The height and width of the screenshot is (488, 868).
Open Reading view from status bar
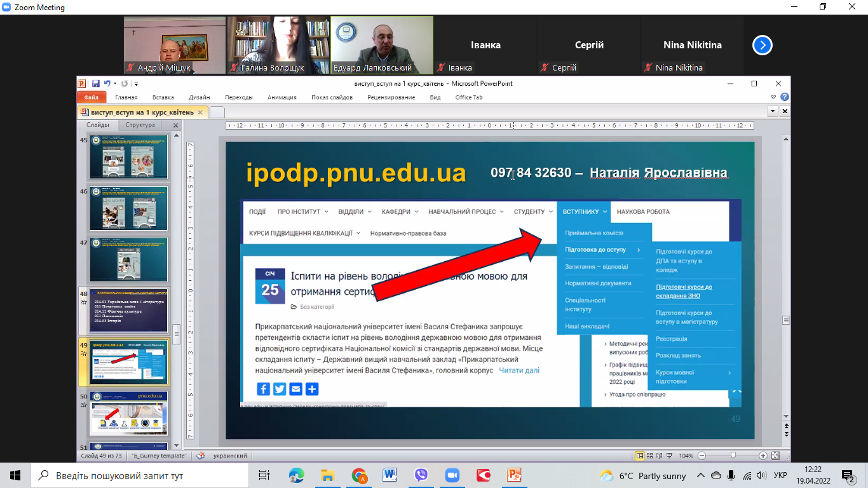[x=660, y=456]
